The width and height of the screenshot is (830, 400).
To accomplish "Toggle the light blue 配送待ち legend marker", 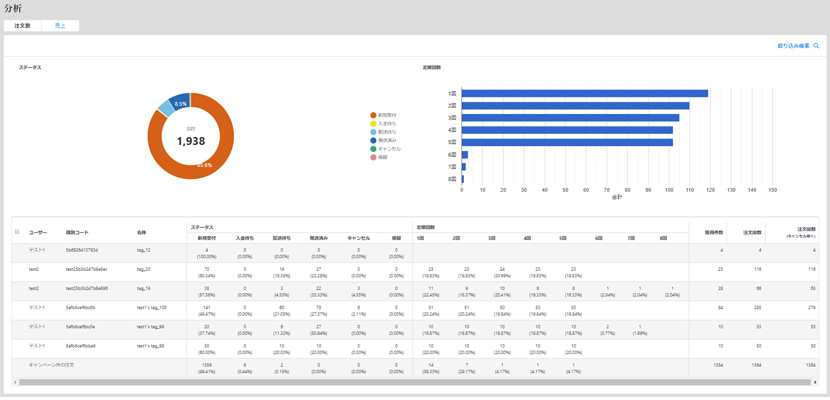I will [372, 132].
